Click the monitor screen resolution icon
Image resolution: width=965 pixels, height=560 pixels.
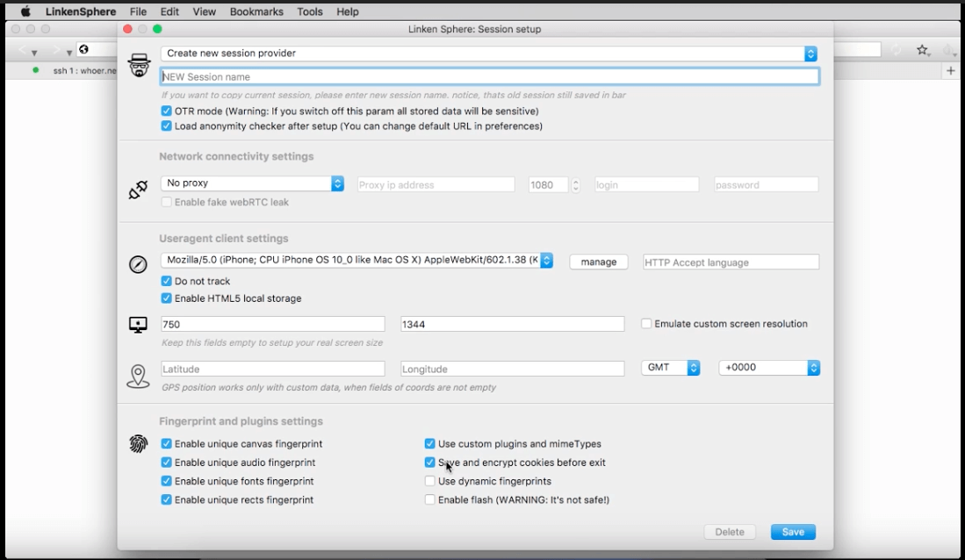pyautogui.click(x=138, y=325)
